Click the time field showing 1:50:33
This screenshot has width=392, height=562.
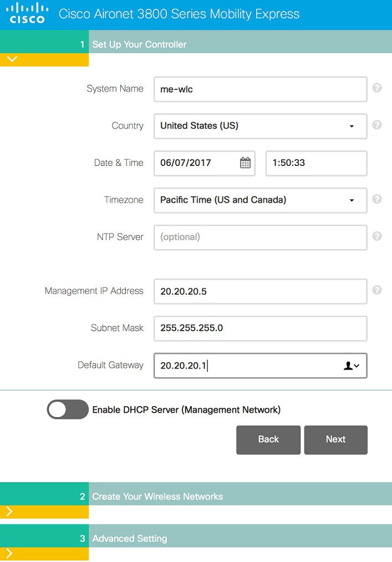(x=317, y=163)
